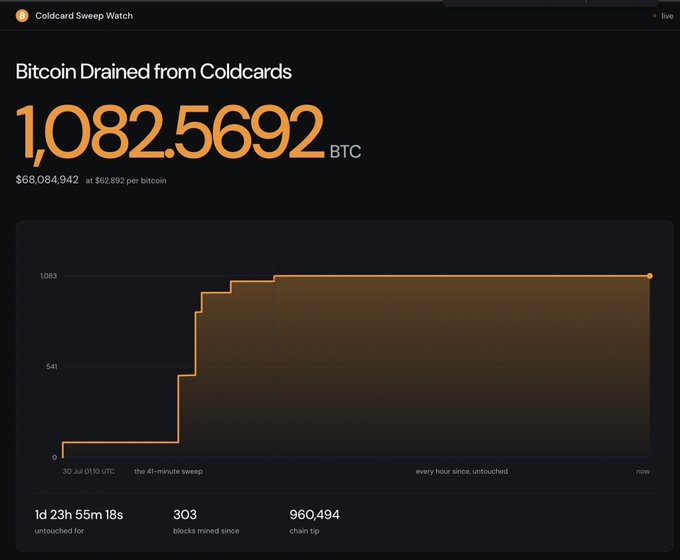Click 'every hour since, untouched' label
Screen dimensions: 680x560
point(462,471)
